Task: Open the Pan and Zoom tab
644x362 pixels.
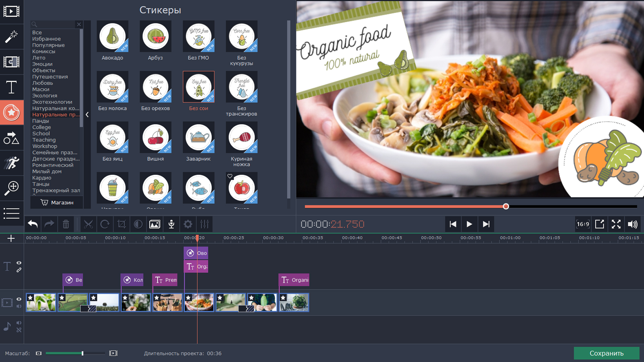Action: pos(11,188)
